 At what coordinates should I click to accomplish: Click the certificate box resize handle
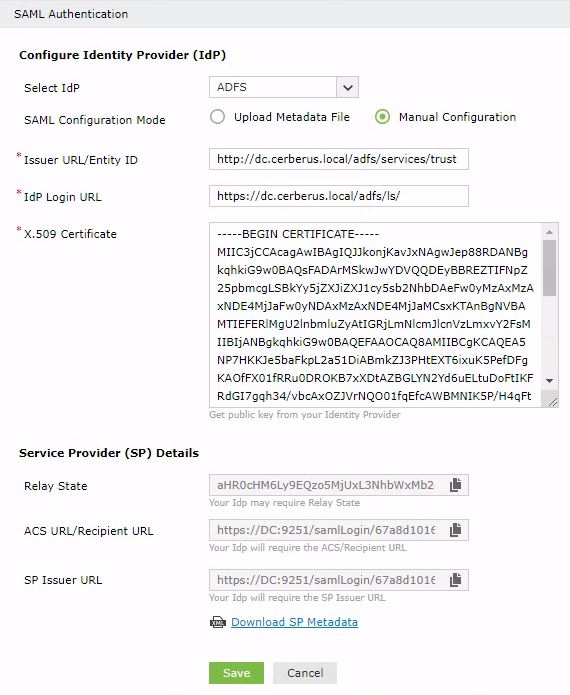coord(553,402)
